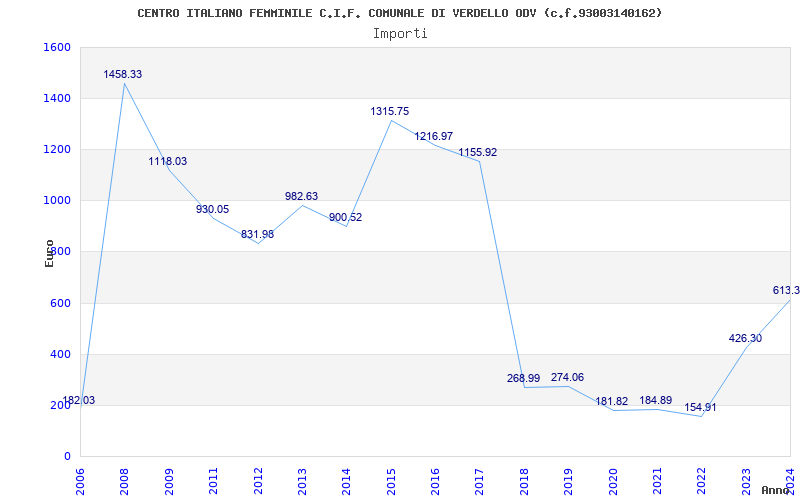Select the 1118.03 data label
This screenshot has width=800, height=500.
168,162
